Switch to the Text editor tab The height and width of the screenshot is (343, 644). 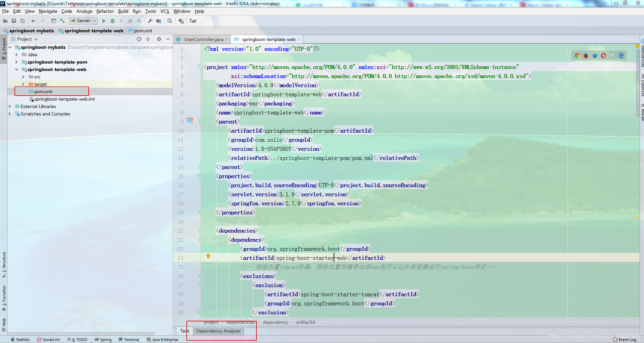(x=184, y=331)
